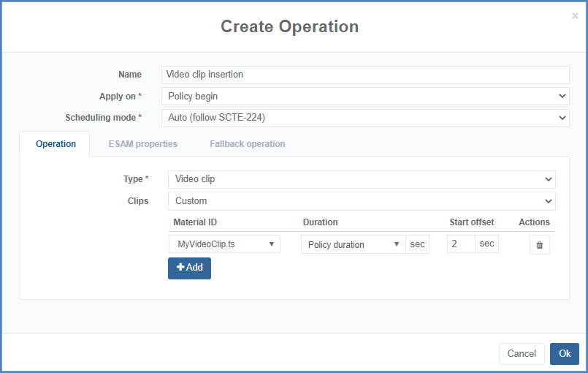The width and height of the screenshot is (588, 373).
Task: Delete the MyVideoClip.ts clip row
Action: (x=539, y=245)
